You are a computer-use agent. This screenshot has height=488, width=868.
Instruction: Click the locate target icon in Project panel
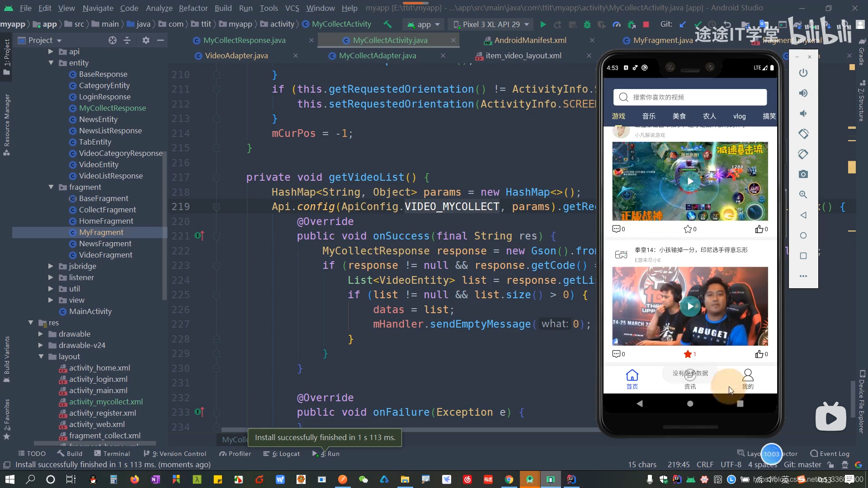(113, 40)
